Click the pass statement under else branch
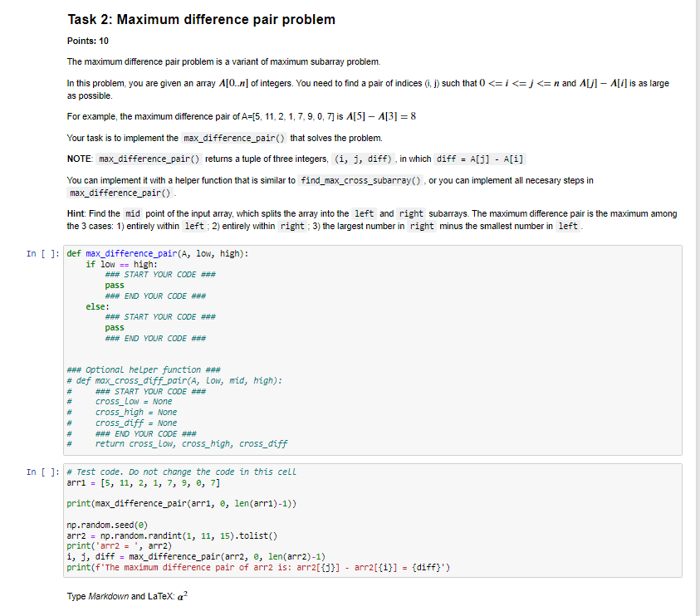The width and height of the screenshot is (700, 616). tap(115, 327)
